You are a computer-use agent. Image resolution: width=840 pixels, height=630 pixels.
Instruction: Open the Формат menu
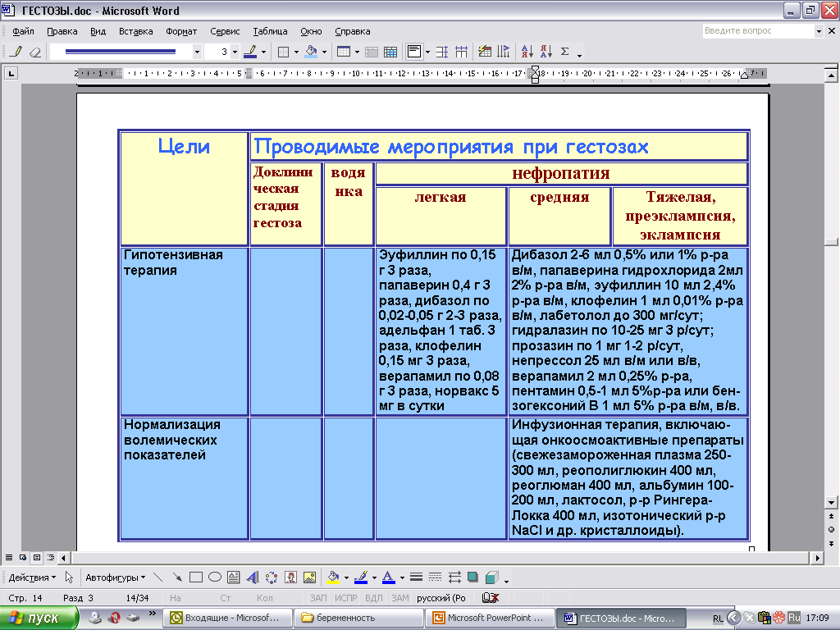[x=181, y=31]
